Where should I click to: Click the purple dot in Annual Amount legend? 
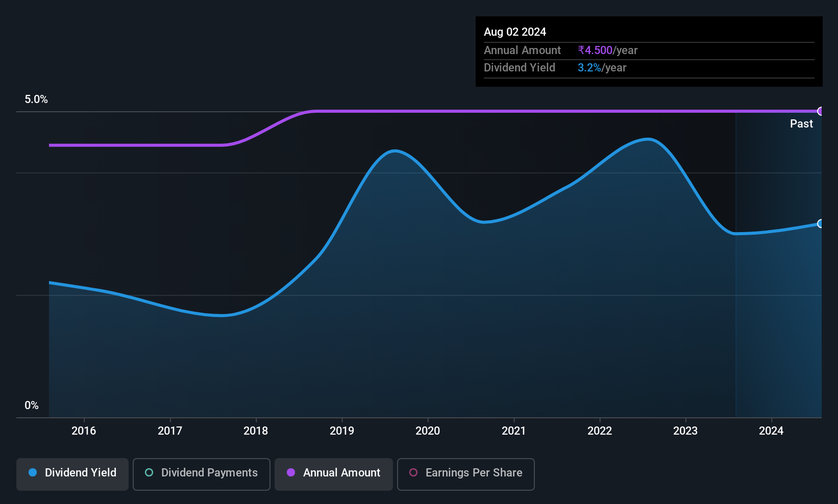(291, 472)
